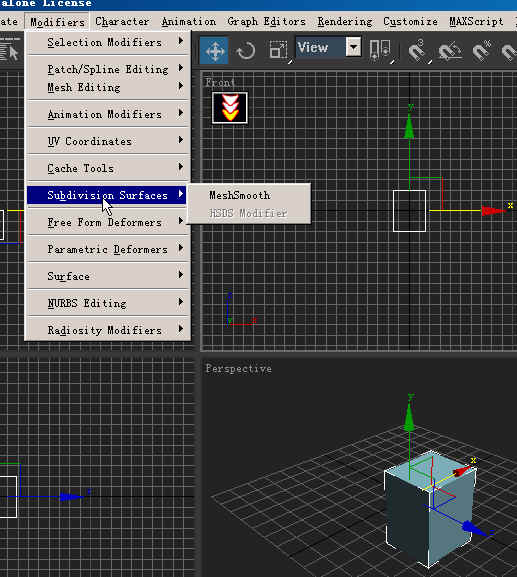Click the green Y-axis arrow in Perspective viewport
The width and height of the screenshot is (517, 577).
pyautogui.click(x=409, y=418)
